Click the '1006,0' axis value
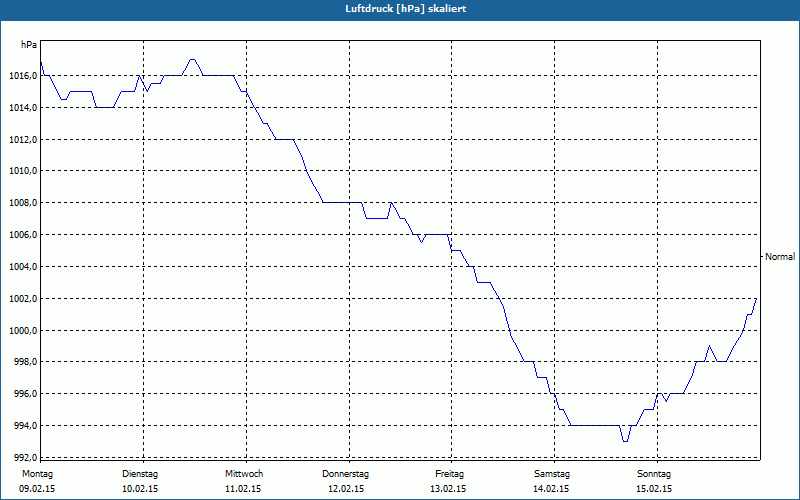The image size is (800, 500). click(x=23, y=235)
